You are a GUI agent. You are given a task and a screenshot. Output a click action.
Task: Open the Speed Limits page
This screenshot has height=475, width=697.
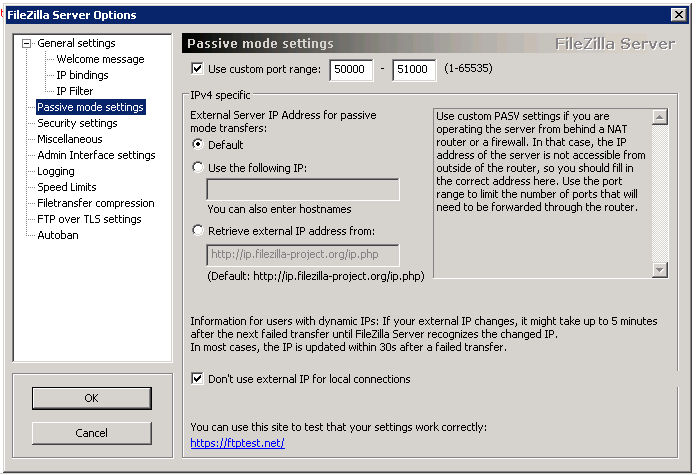(67, 187)
